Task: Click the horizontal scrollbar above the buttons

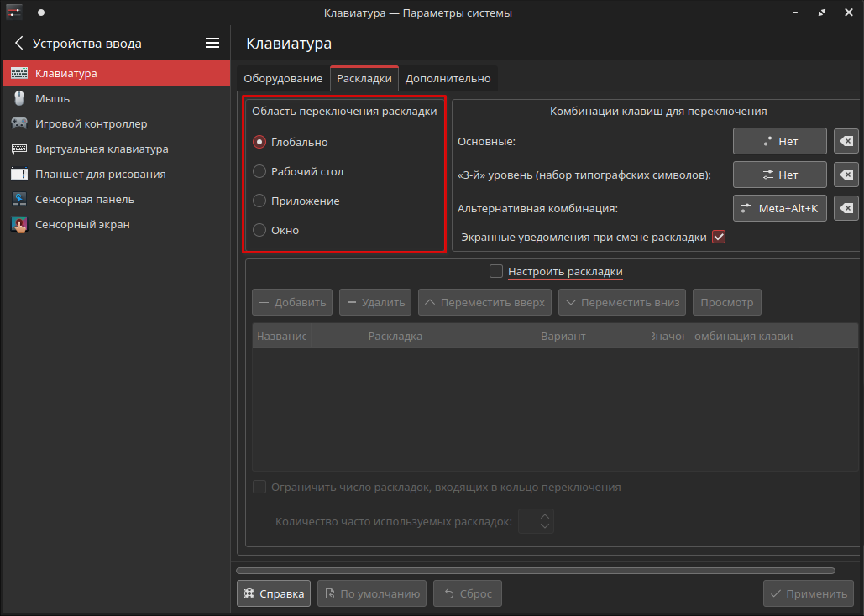Action: tap(536, 571)
